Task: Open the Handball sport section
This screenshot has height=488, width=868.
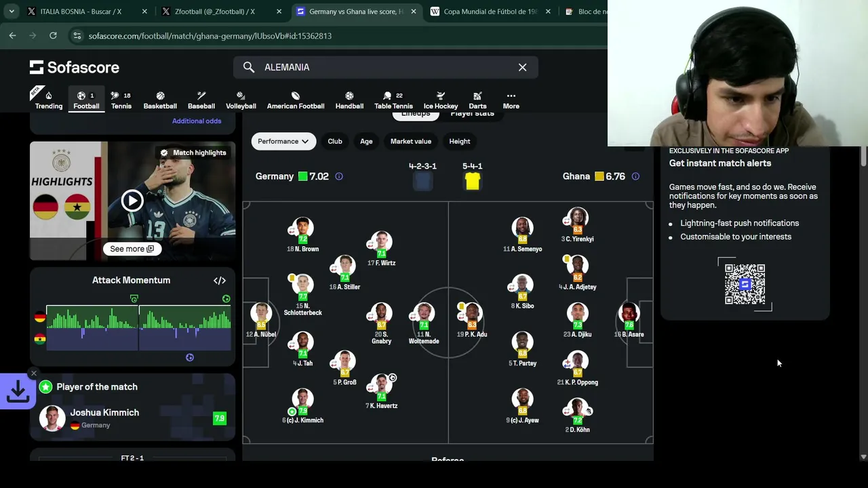Action: (349, 100)
